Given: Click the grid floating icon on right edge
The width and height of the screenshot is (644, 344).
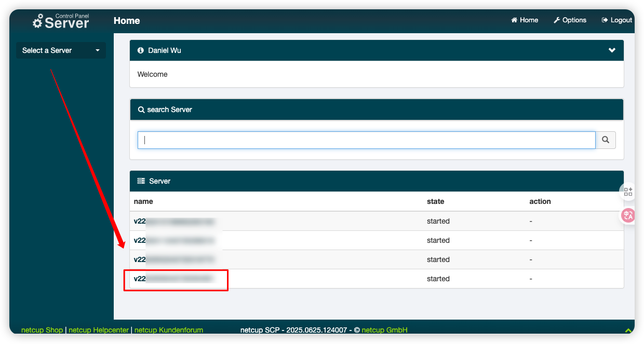Looking at the screenshot, I should pos(628,191).
